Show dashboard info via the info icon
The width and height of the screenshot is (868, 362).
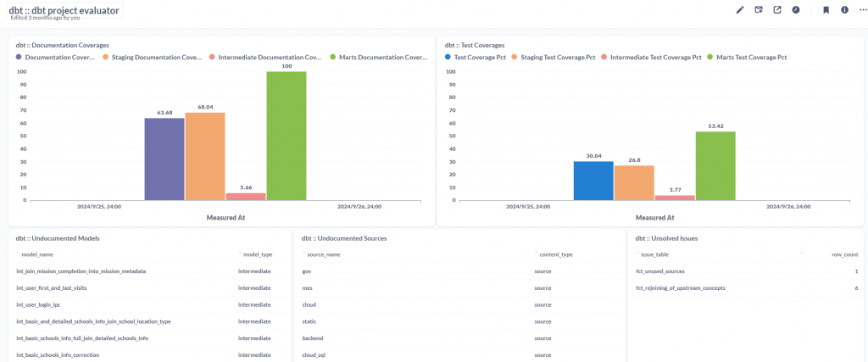point(845,10)
